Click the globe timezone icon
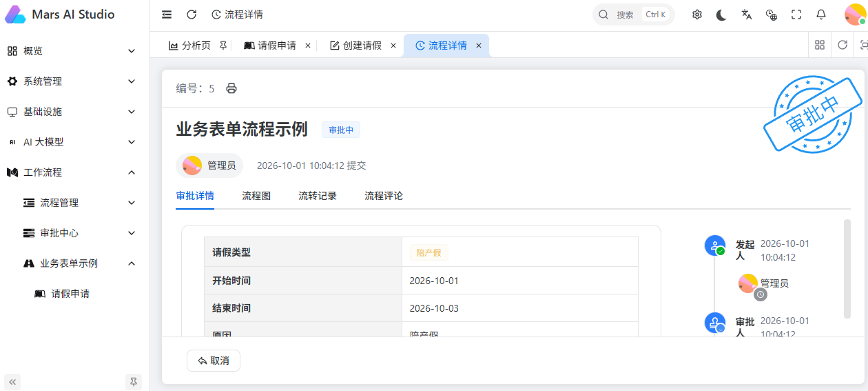This screenshot has width=868, height=391. point(772,14)
